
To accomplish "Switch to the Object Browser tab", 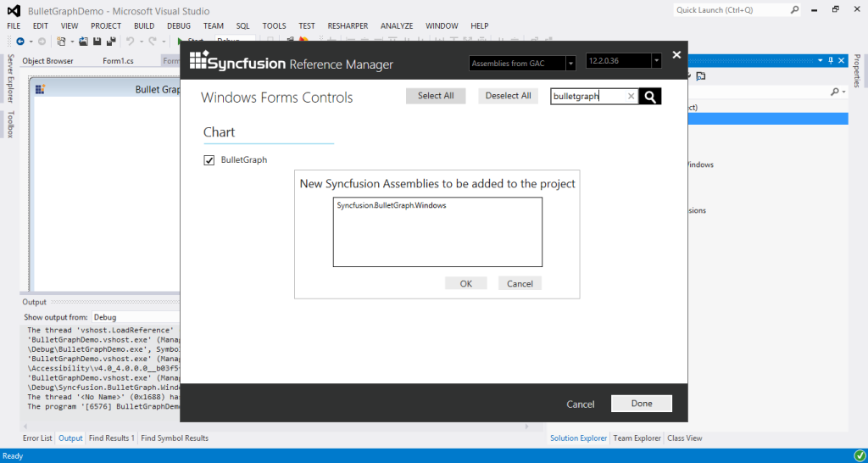I will point(47,61).
